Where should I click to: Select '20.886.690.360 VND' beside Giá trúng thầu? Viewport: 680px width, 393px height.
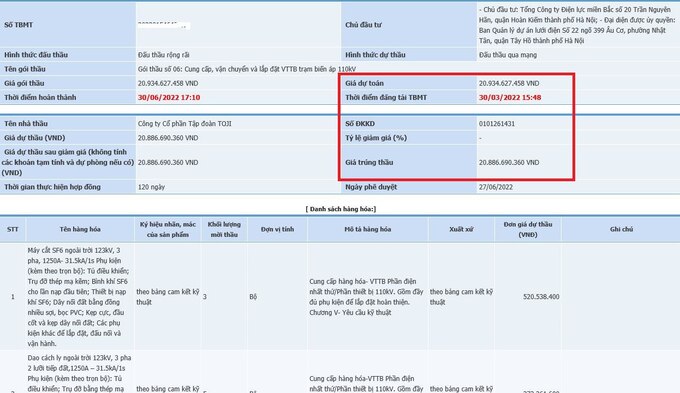pos(509,162)
